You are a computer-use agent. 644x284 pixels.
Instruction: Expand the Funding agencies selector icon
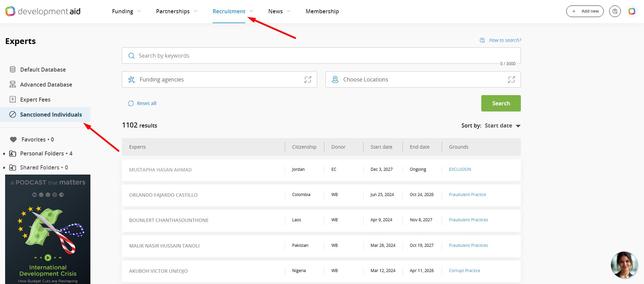click(x=308, y=79)
